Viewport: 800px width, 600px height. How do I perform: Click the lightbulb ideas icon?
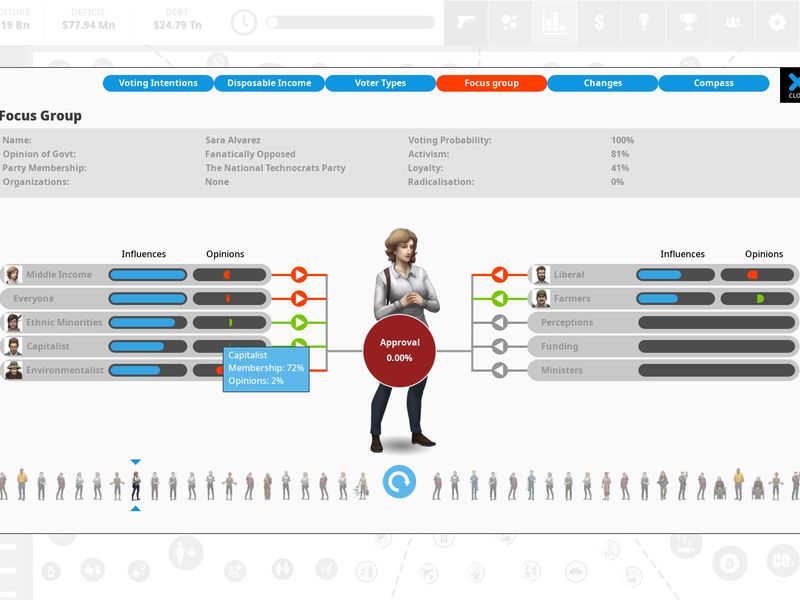[x=644, y=22]
